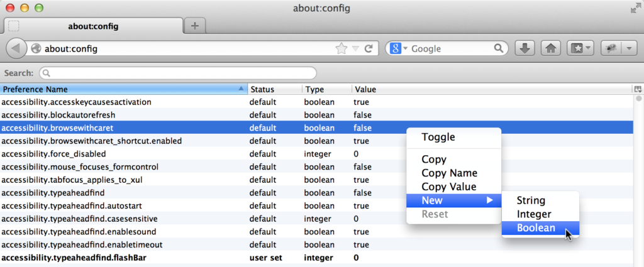Image resolution: width=644 pixels, height=267 pixels.
Task: Reload the page with the refresh icon
Action: coord(369,49)
